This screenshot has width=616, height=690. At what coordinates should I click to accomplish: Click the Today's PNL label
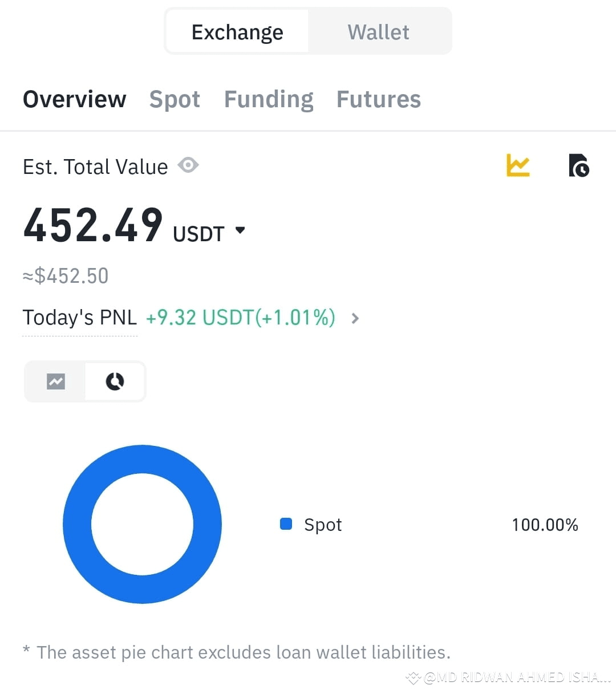80,317
